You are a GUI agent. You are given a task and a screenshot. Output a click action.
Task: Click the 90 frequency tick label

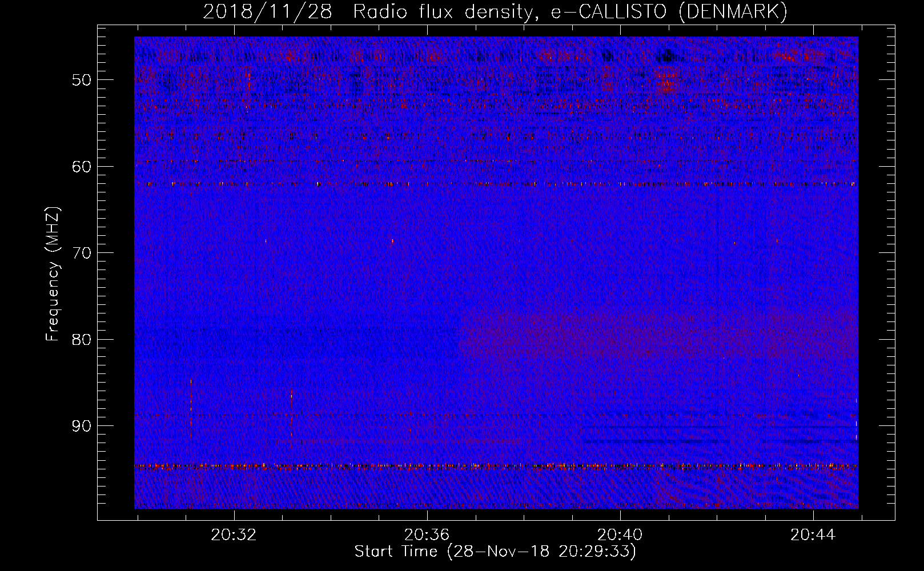point(82,426)
